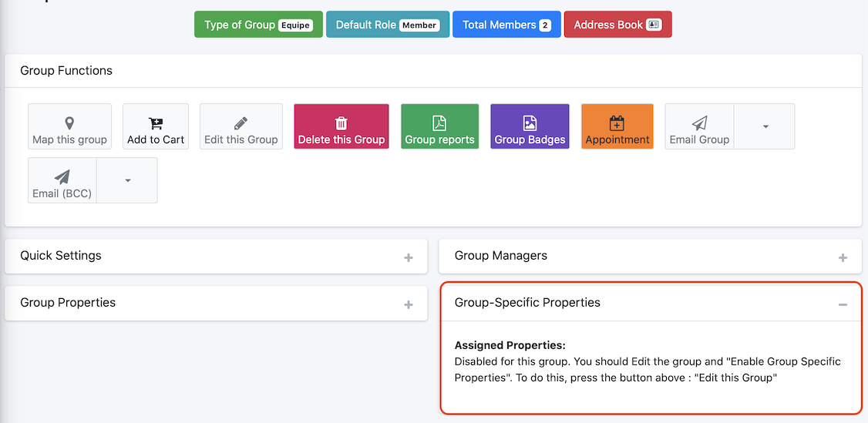
Task: Open the dropdown arrow beside Email Group
Action: [765, 126]
